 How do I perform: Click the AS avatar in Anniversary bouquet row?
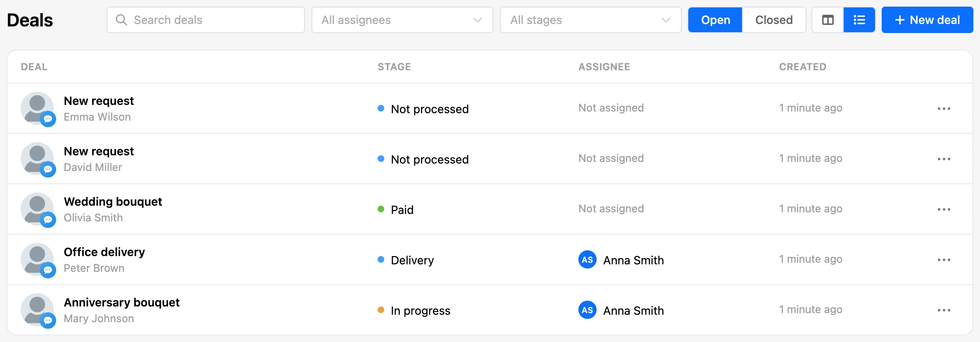(x=587, y=310)
